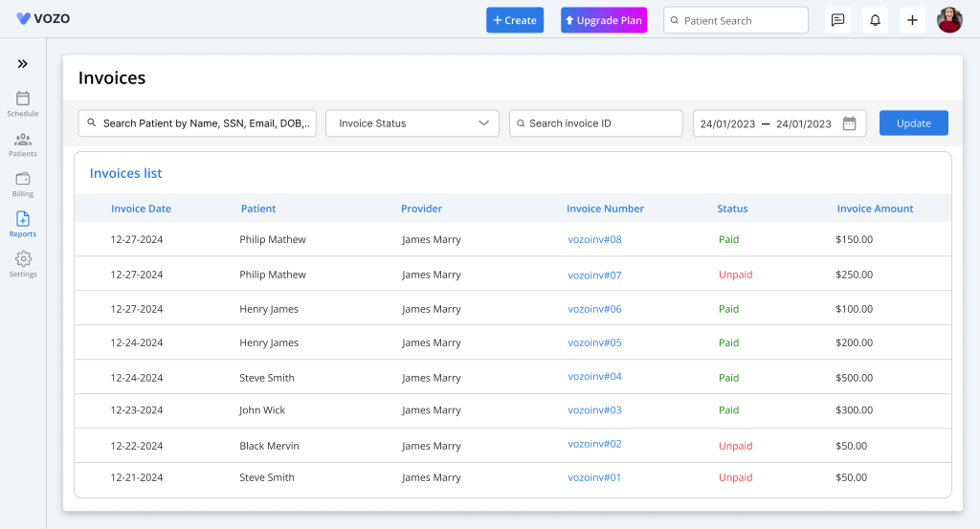Image resolution: width=980 pixels, height=529 pixels.
Task: Sort by Status column header
Action: [732, 209]
